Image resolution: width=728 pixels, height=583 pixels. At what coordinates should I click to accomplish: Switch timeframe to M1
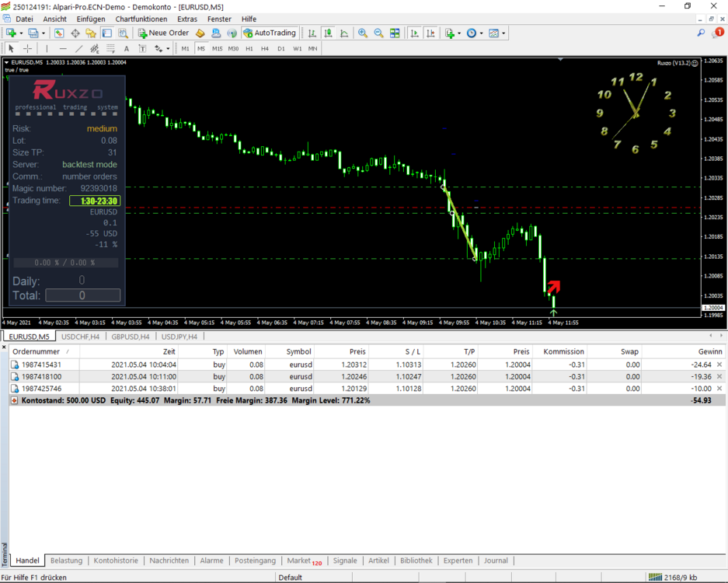[185, 48]
